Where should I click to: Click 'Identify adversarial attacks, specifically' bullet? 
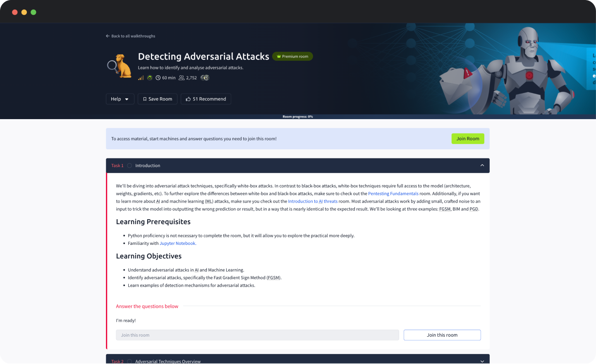[x=205, y=278]
